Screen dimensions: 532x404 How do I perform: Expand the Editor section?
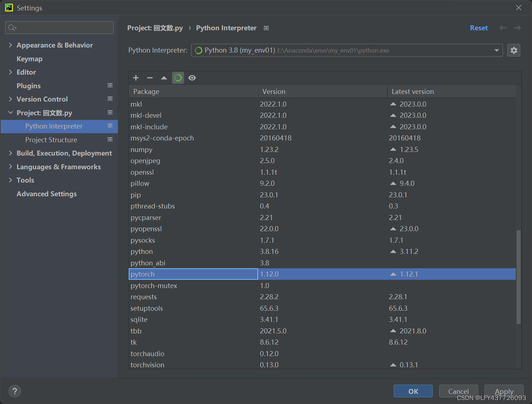[10, 72]
